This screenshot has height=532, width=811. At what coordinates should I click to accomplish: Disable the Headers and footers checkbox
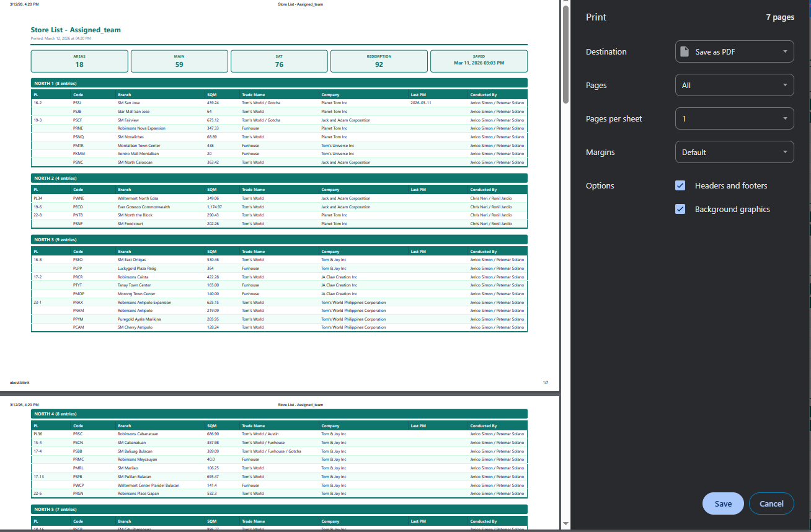click(x=680, y=185)
